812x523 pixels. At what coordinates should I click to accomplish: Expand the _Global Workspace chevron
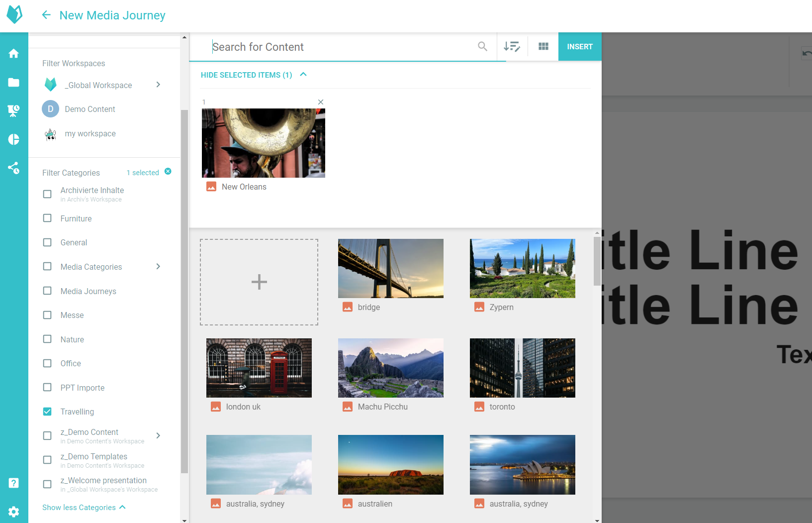coord(158,85)
